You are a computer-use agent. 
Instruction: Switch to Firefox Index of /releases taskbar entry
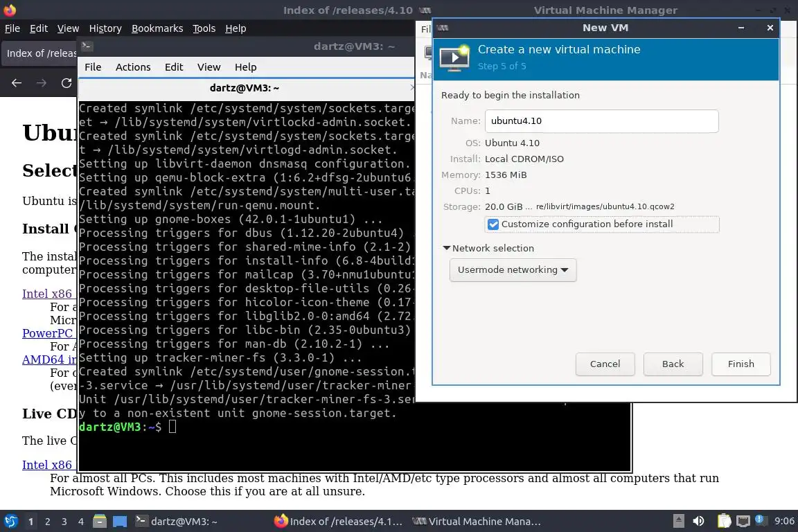pos(338,521)
